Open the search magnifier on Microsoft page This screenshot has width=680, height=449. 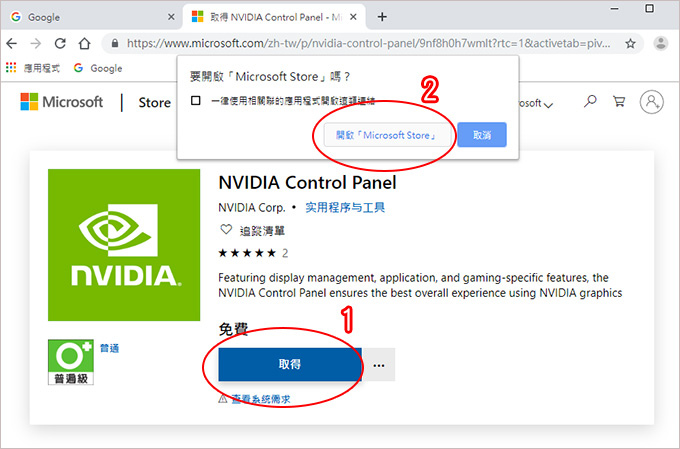(590, 102)
